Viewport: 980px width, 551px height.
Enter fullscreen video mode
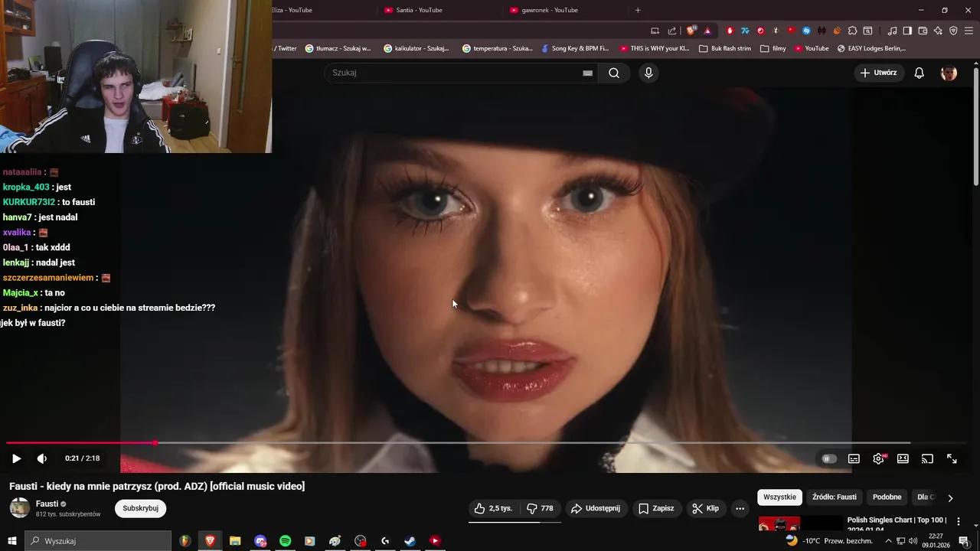click(x=952, y=458)
